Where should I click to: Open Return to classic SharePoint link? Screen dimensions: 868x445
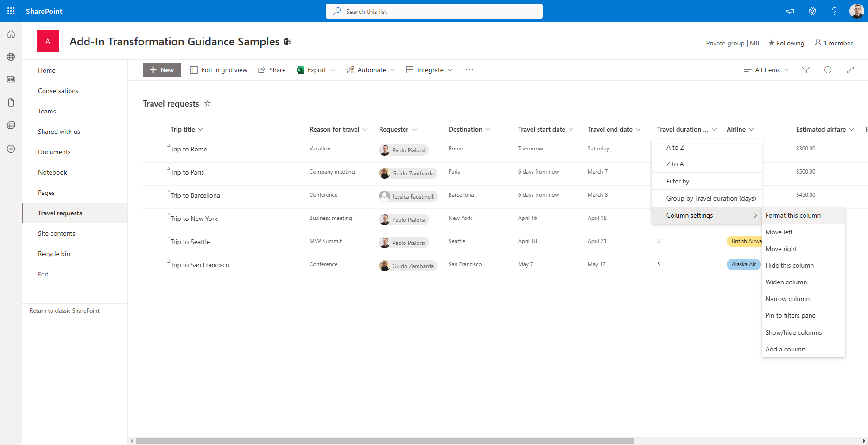click(x=64, y=310)
